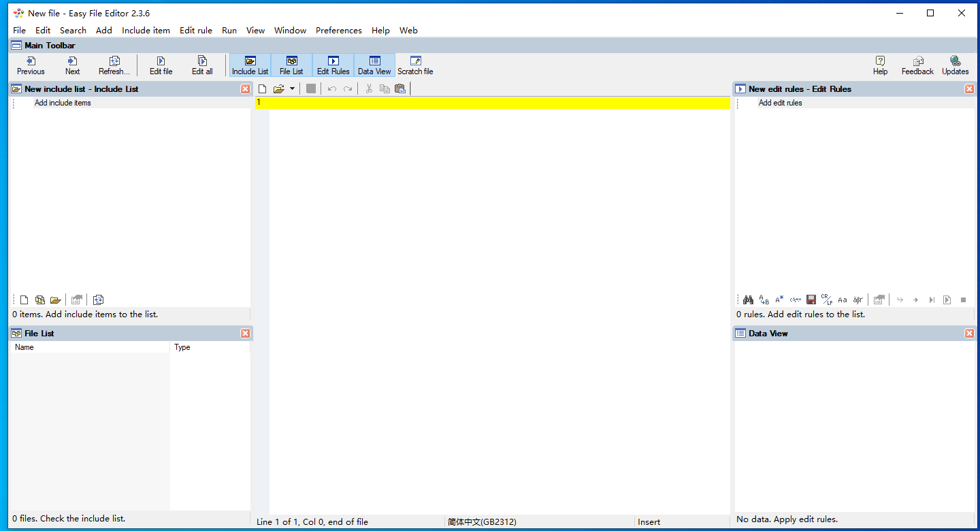Open the Preferences menu
The height and width of the screenshot is (531, 980).
pos(339,30)
